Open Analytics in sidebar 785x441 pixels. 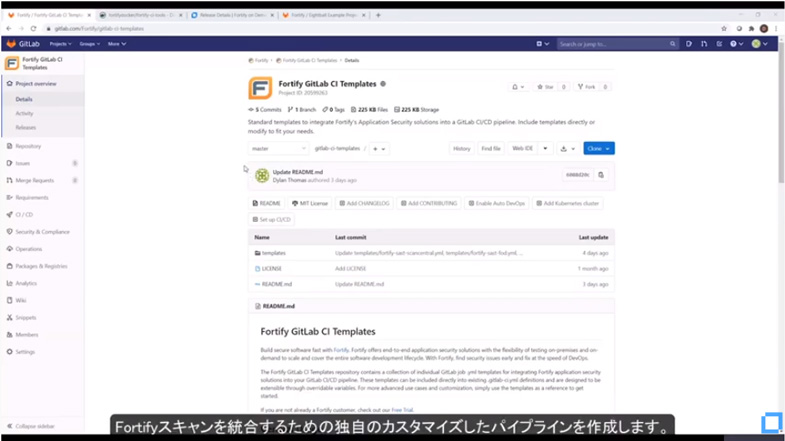26,283
